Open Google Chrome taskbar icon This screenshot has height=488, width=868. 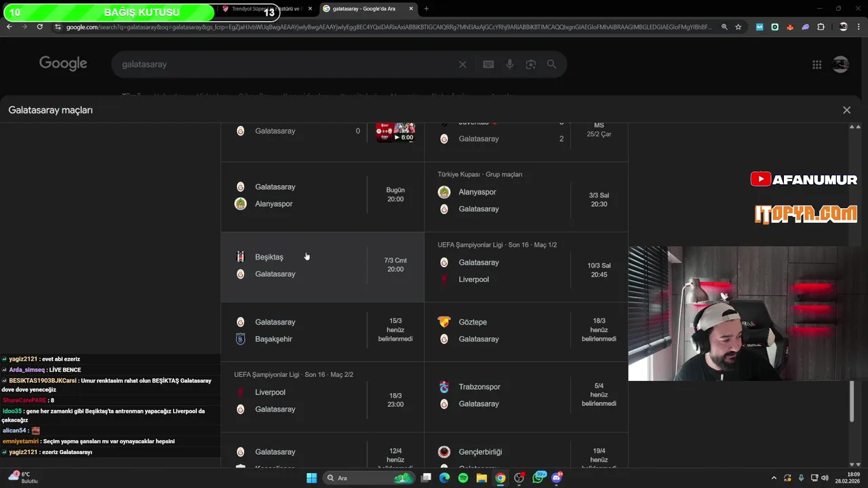point(500,478)
